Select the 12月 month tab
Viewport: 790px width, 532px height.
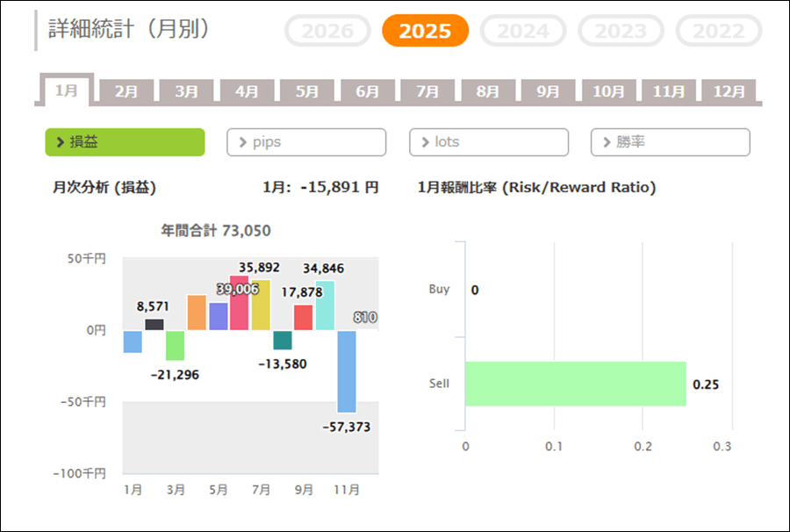(x=729, y=91)
